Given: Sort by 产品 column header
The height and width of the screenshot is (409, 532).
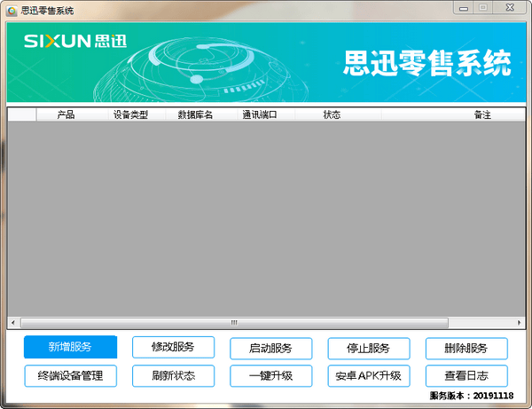Looking at the screenshot, I should [66, 114].
